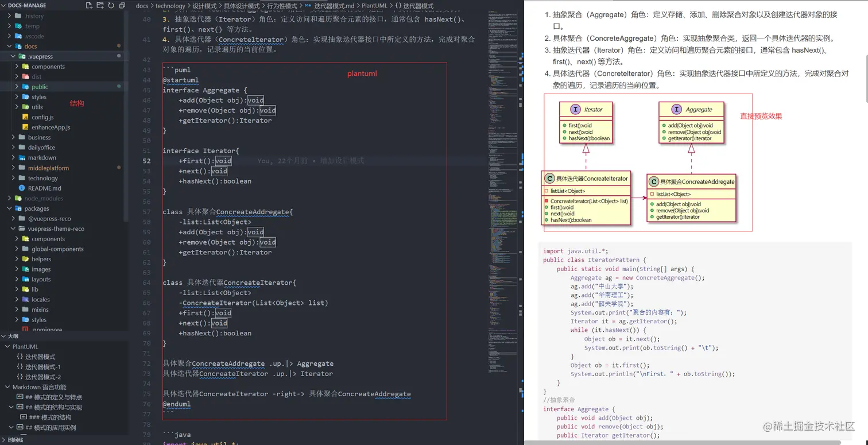
Task: Click the utils folder icon
Action: (x=25, y=107)
